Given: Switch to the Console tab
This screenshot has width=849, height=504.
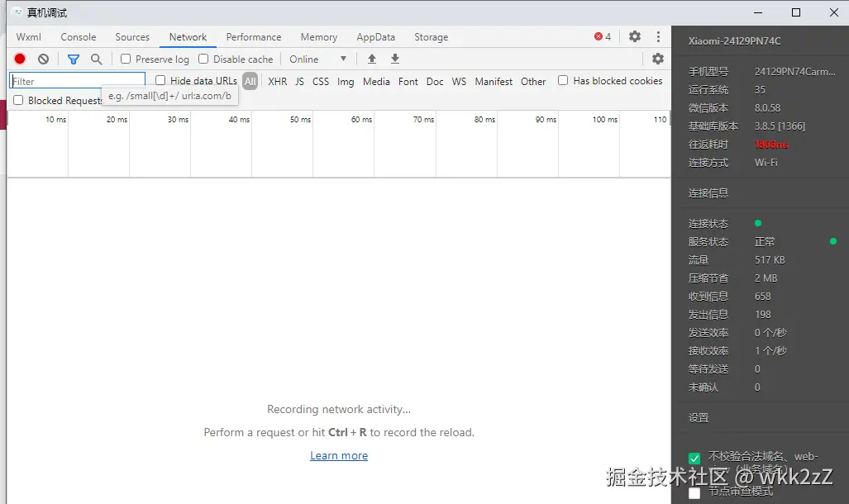Looking at the screenshot, I should (79, 37).
